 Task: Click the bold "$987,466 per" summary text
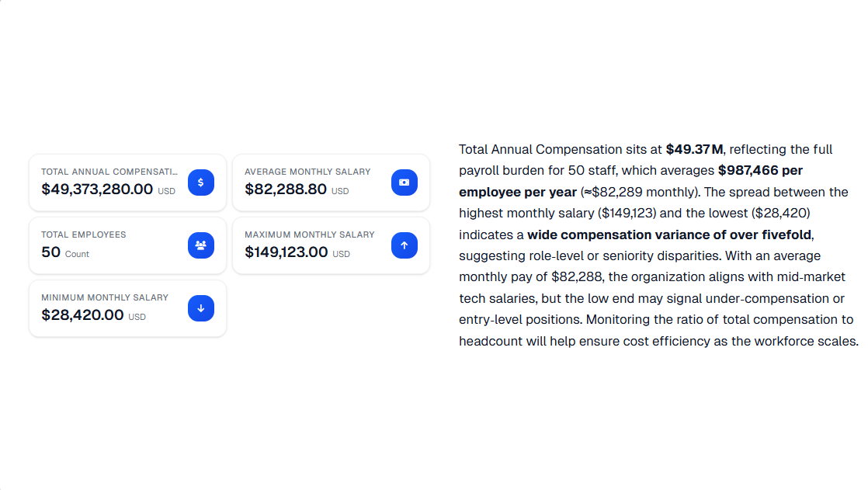[760, 170]
